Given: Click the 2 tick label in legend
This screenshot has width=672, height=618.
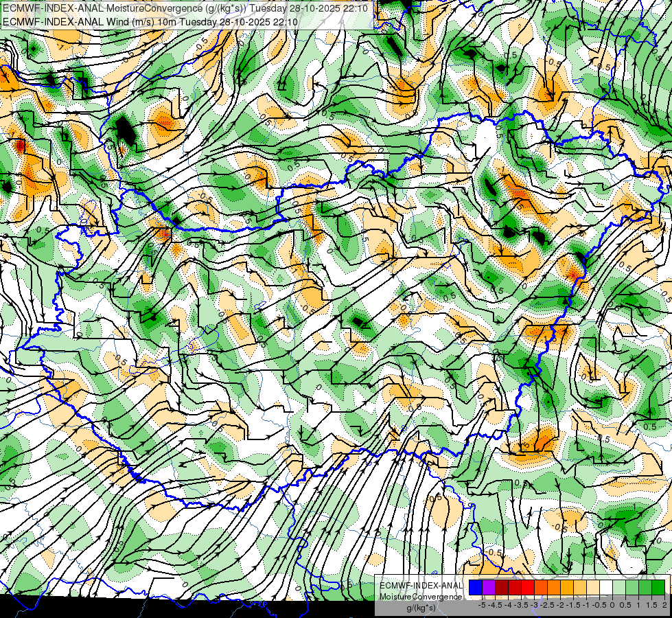Looking at the screenshot, I should (x=664, y=605).
